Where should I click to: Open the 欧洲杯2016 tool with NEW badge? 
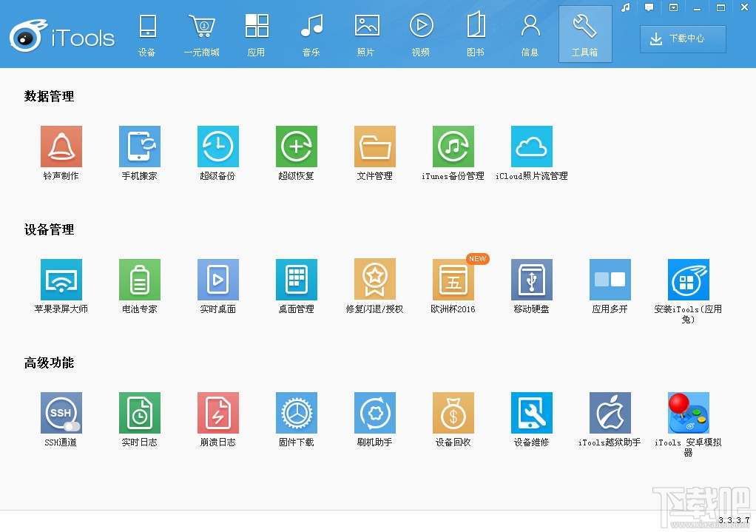click(x=453, y=278)
